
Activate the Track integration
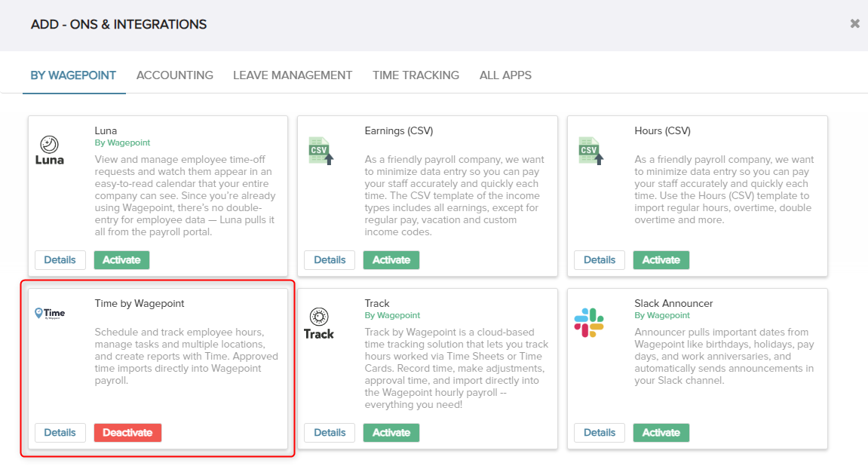pyautogui.click(x=391, y=432)
